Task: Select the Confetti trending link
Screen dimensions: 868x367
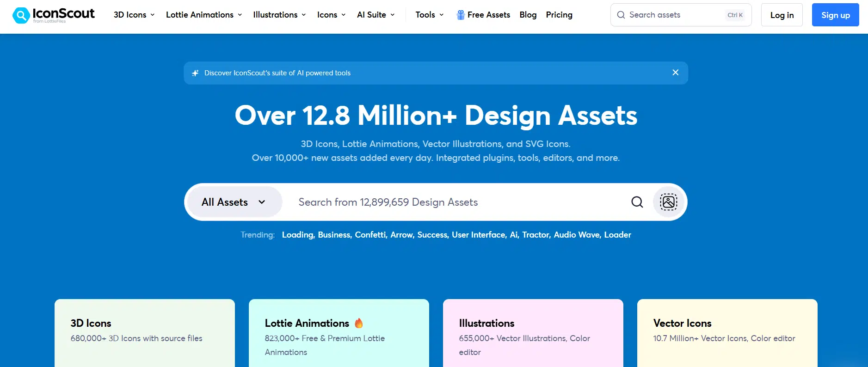Action: point(370,235)
